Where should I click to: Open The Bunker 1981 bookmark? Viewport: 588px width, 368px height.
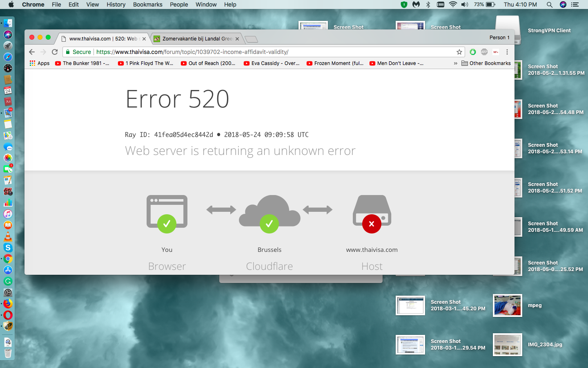point(82,63)
